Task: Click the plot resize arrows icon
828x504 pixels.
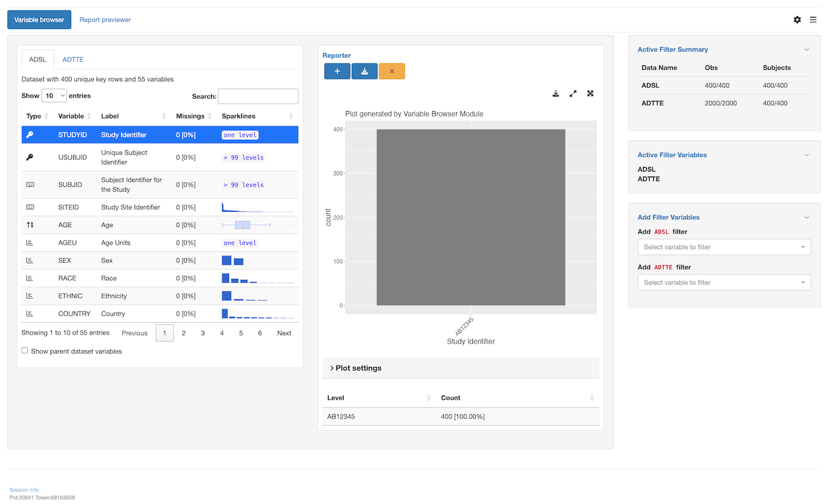Action: click(573, 94)
